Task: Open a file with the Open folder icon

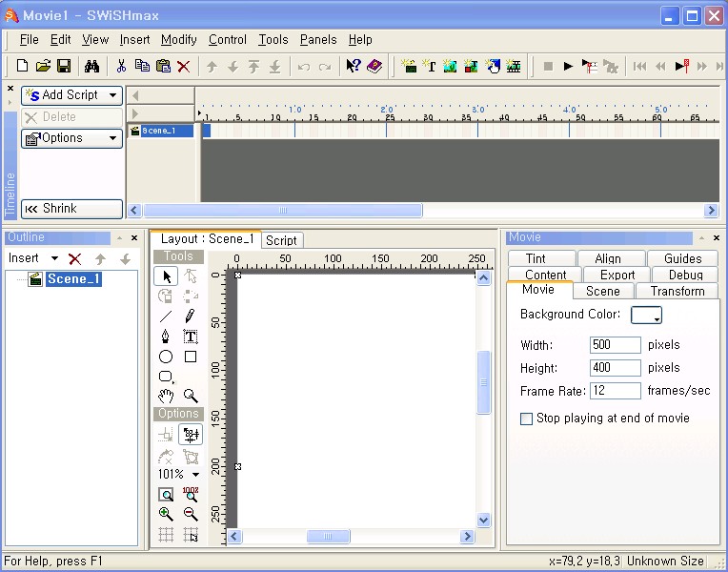Action: (43, 66)
